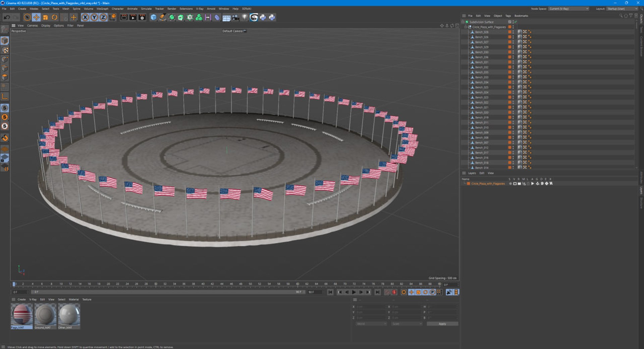
Task: Click the Enable Axis icon in left palette
Action: click(x=5, y=97)
